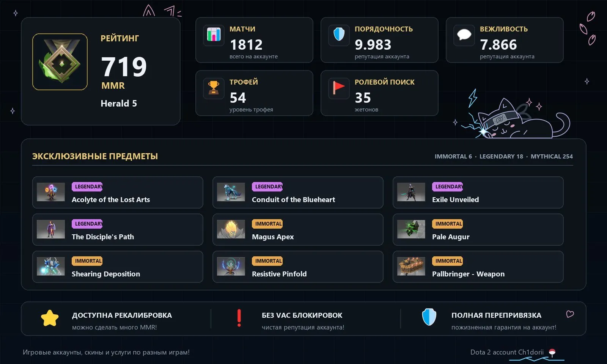
Task: Click the blue shield next to Полная перепривязка
Action: [429, 317]
